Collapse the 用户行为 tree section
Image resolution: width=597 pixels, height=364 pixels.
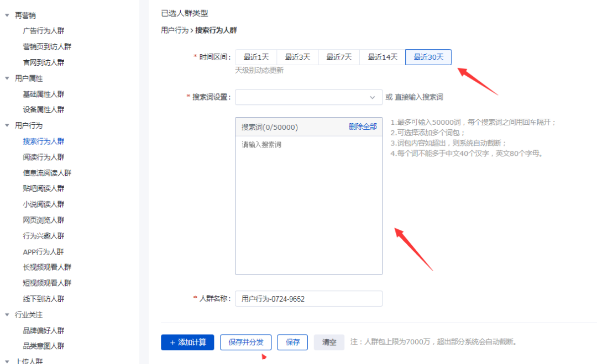[x=7, y=125]
